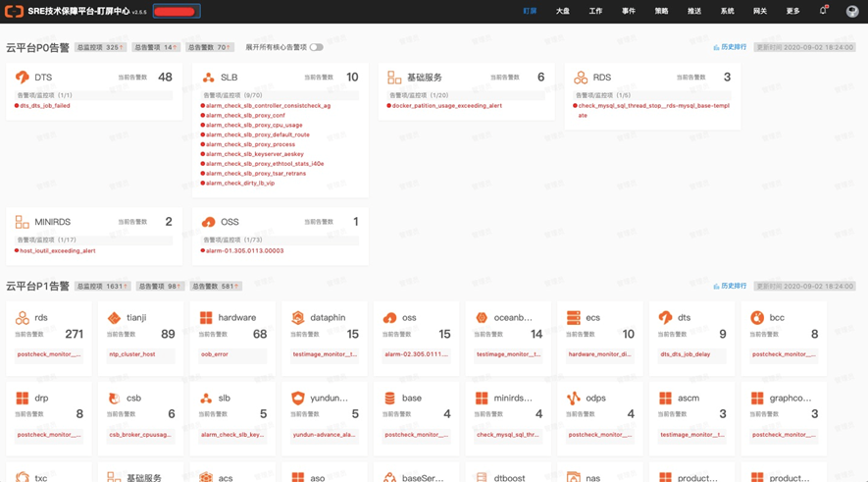868x482 pixels.
Task: Click the dts icon in P1
Action: [x=665, y=317]
